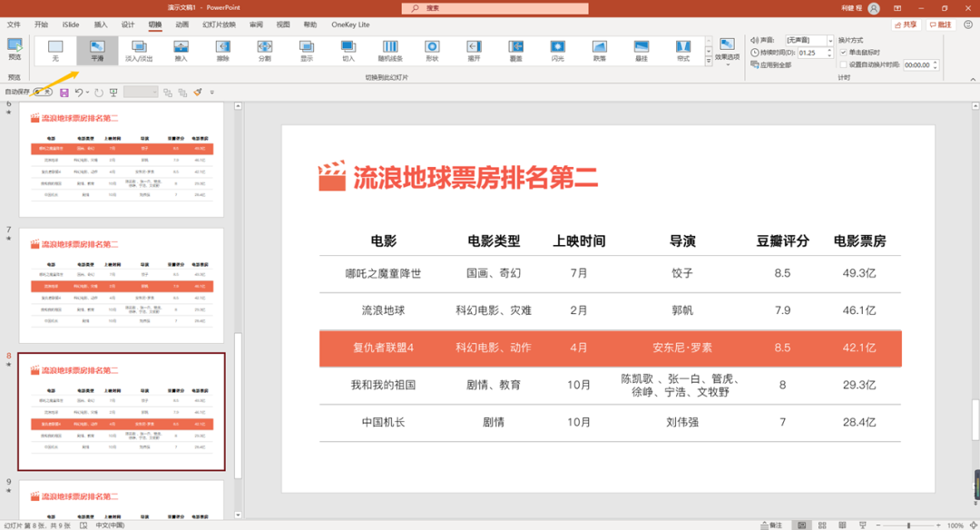Apply the 覆盖 cover transition
Screen dimensions: 980x530
click(x=515, y=50)
